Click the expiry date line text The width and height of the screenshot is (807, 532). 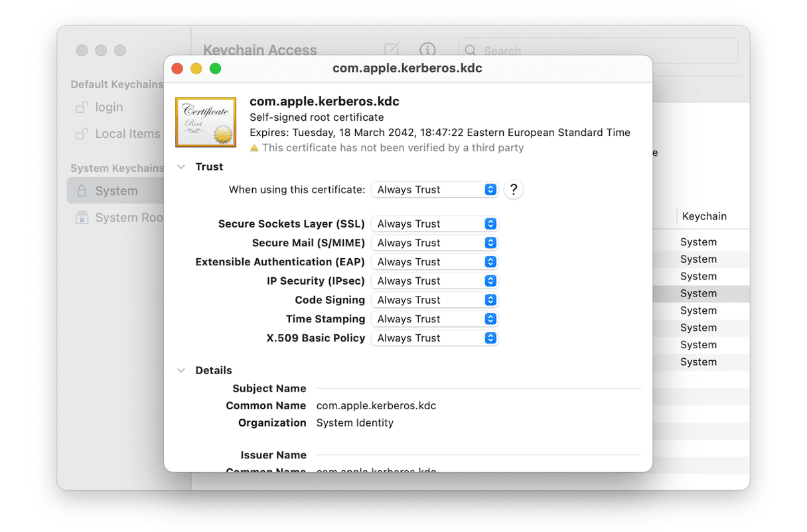(440, 133)
